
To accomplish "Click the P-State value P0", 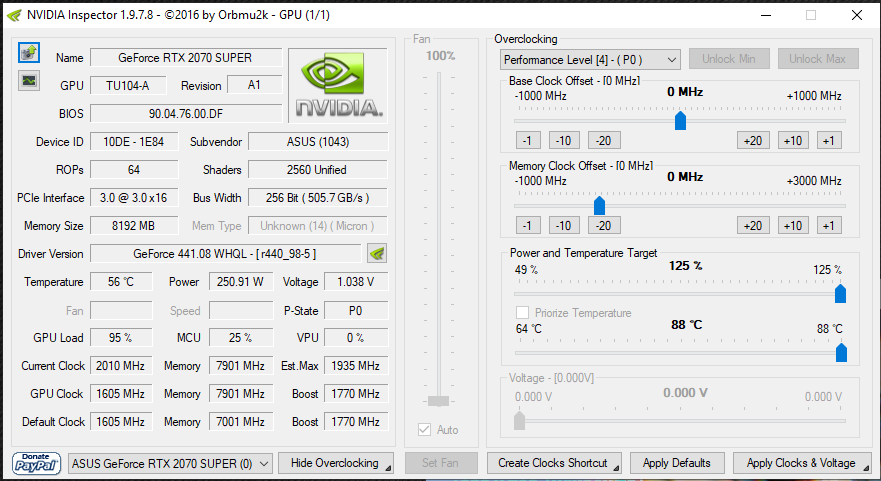I will pyautogui.click(x=356, y=311).
